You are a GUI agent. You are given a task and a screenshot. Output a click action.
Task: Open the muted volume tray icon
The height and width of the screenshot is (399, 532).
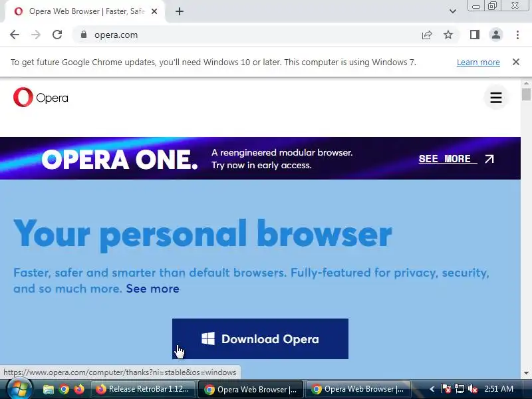coord(473,389)
